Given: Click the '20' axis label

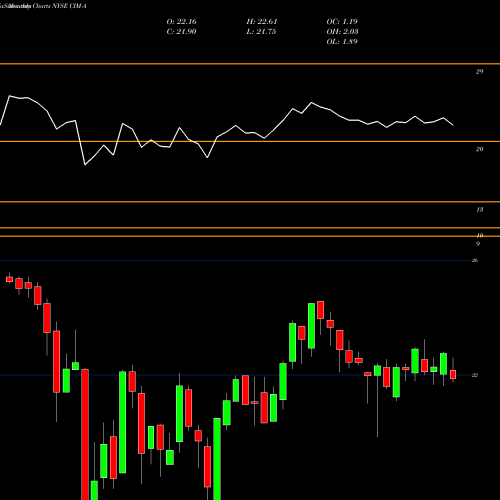Looking at the screenshot, I should [479, 149].
